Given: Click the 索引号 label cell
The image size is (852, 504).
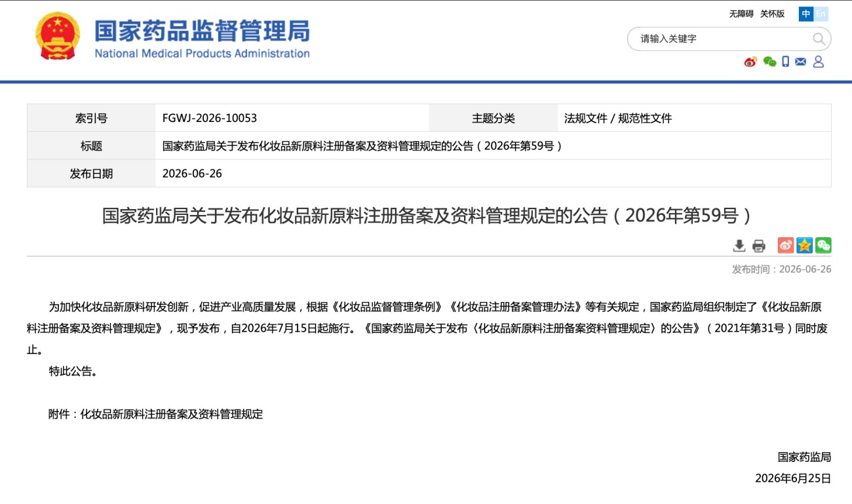Looking at the screenshot, I should click(91, 118).
